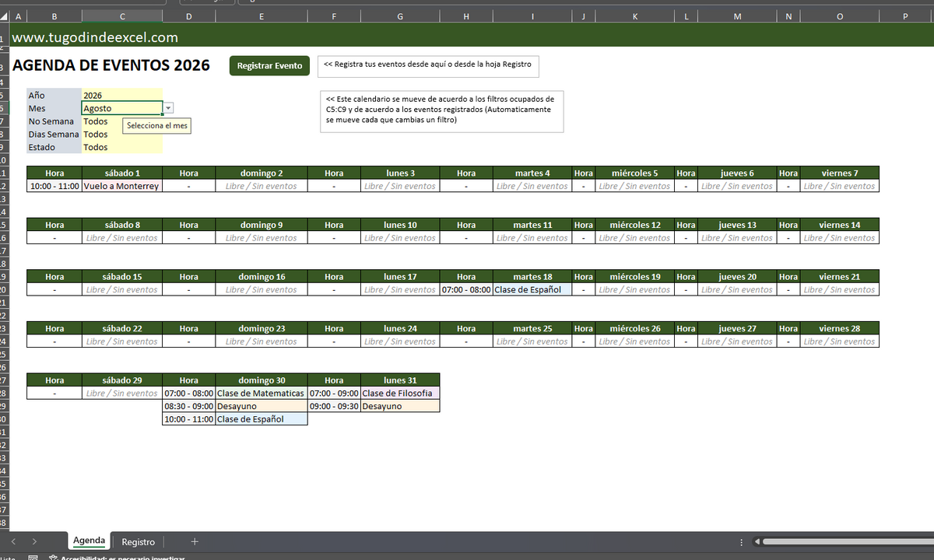934x560 pixels.
Task: Click the 08:30 - 09:00 time cell
Action: [x=188, y=406]
